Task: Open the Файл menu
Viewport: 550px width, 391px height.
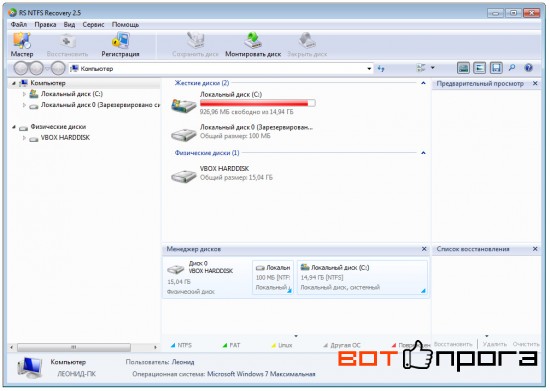Action: point(19,25)
